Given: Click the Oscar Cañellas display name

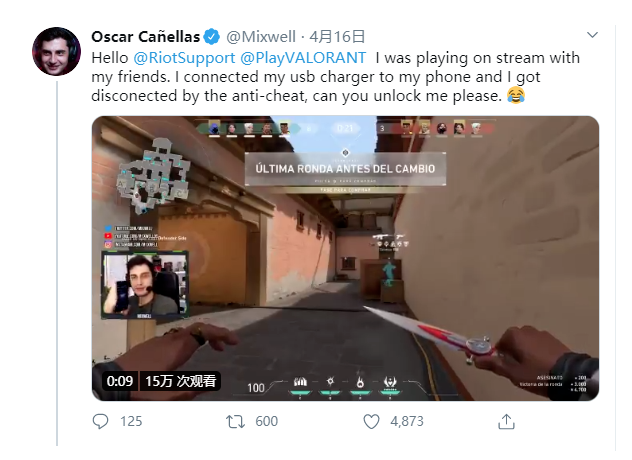Looking at the screenshot, I should (x=146, y=37).
